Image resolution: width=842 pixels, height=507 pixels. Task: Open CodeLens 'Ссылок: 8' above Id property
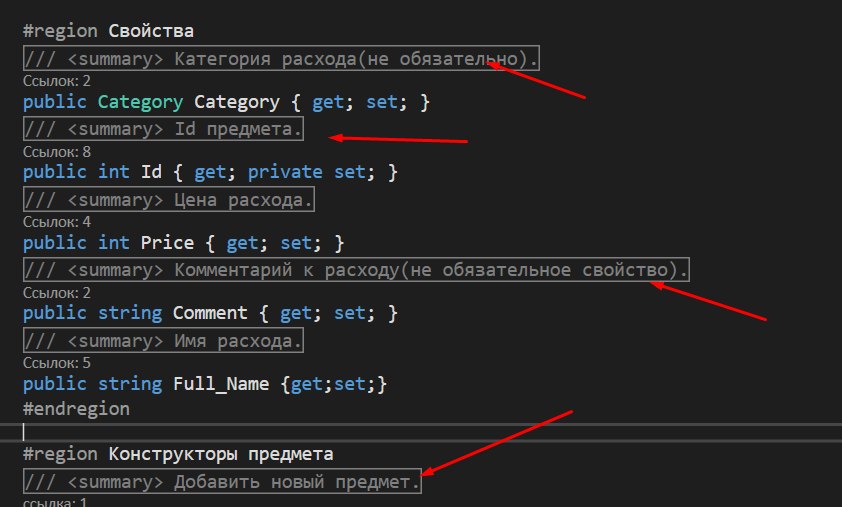(56, 152)
